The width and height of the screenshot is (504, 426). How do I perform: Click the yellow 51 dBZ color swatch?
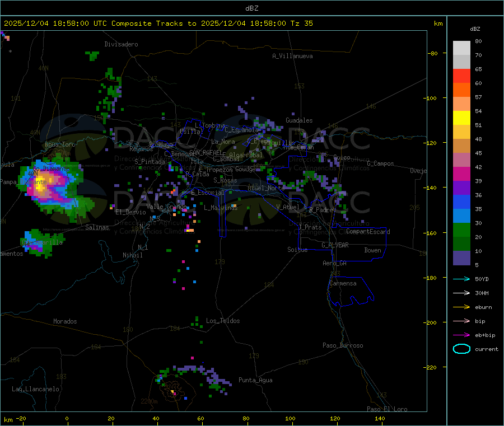click(x=461, y=118)
